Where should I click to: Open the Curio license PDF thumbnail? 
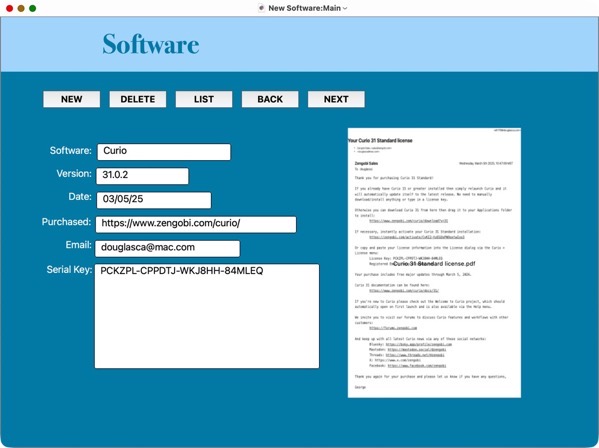click(434, 263)
